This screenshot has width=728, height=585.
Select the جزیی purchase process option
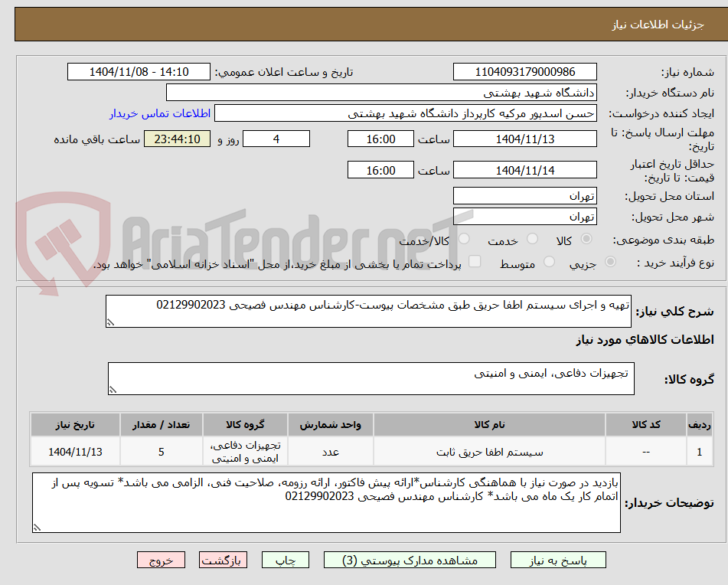click(609, 261)
